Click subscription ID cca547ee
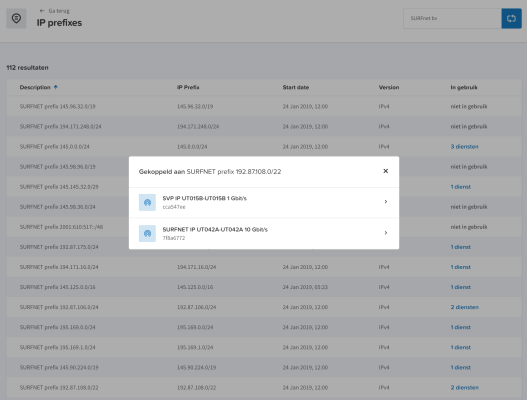Screen dimensions: 527x400 [x=174, y=207]
